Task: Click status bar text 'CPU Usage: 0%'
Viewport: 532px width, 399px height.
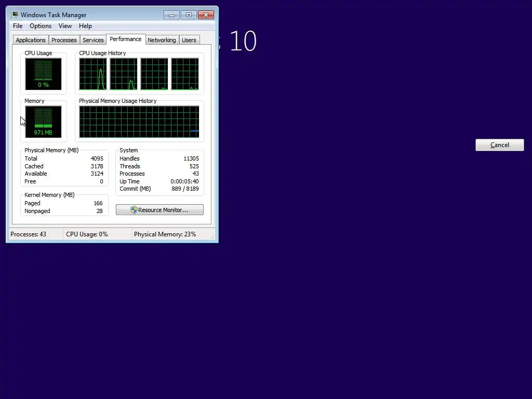Action: click(87, 234)
